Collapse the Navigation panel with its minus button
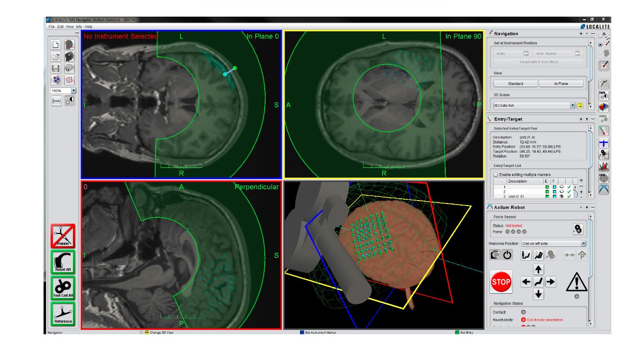The width and height of the screenshot is (644, 345). pos(593,34)
